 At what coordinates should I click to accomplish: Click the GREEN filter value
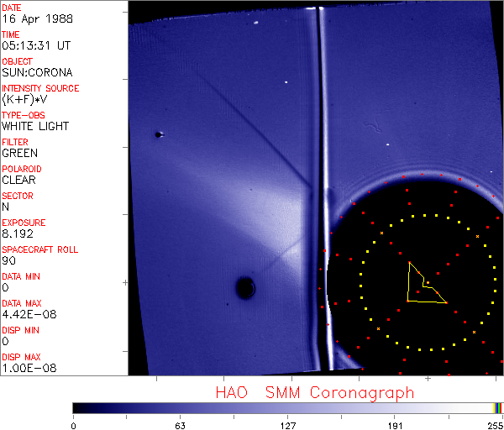point(19,153)
